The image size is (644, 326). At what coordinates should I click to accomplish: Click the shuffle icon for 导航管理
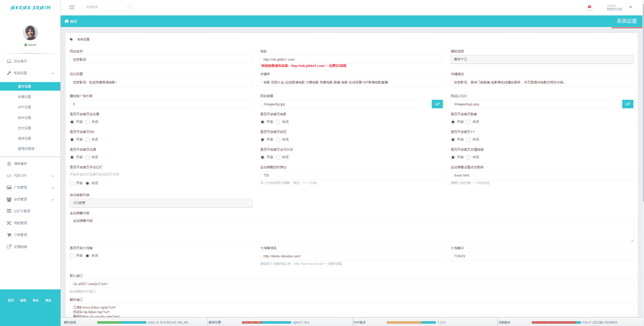click(x=9, y=223)
